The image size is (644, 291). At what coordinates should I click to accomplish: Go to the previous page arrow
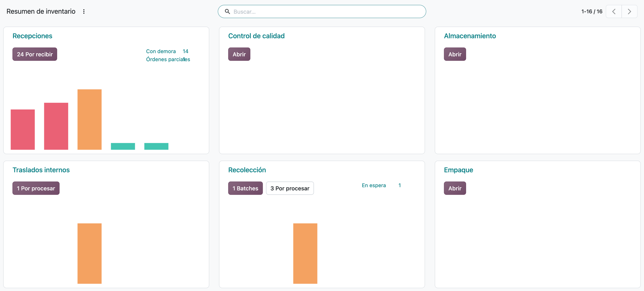click(x=614, y=12)
